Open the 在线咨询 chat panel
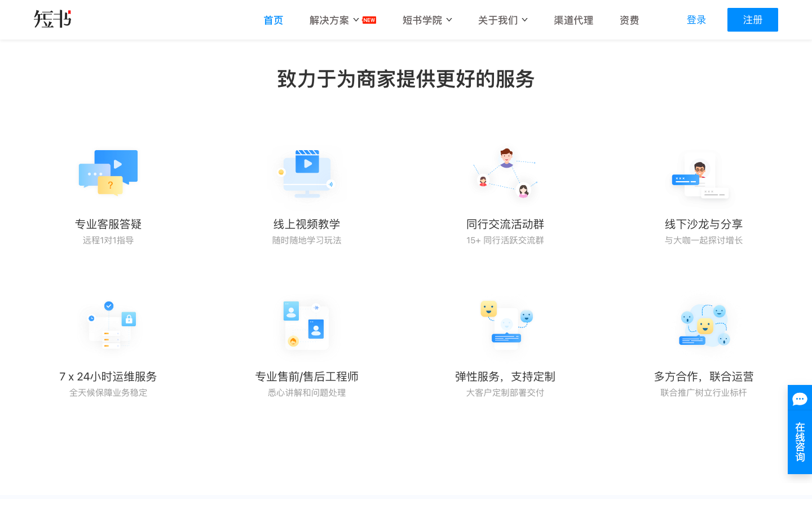This screenshot has width=812, height=508. [x=800, y=444]
